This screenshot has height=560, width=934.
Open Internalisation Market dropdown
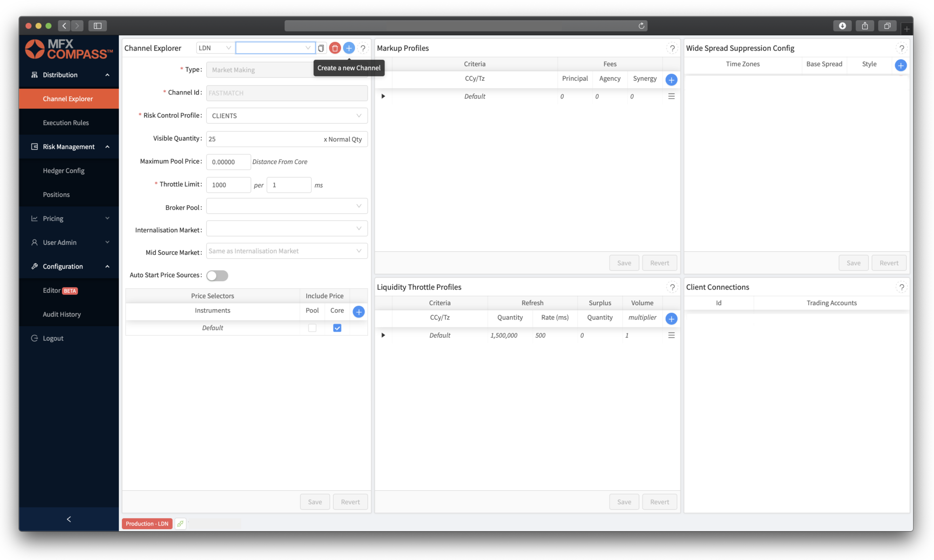click(287, 229)
